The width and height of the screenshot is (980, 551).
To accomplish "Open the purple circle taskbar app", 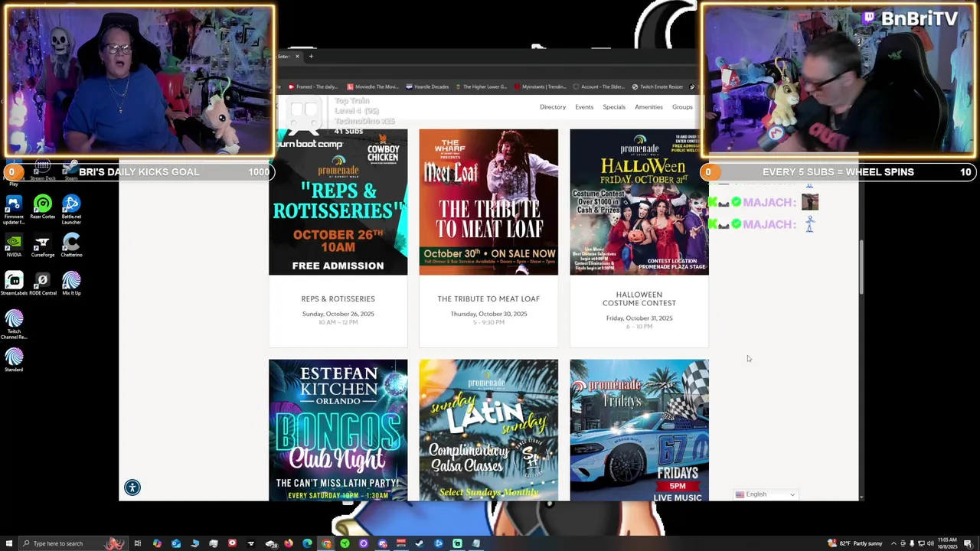I will (364, 543).
